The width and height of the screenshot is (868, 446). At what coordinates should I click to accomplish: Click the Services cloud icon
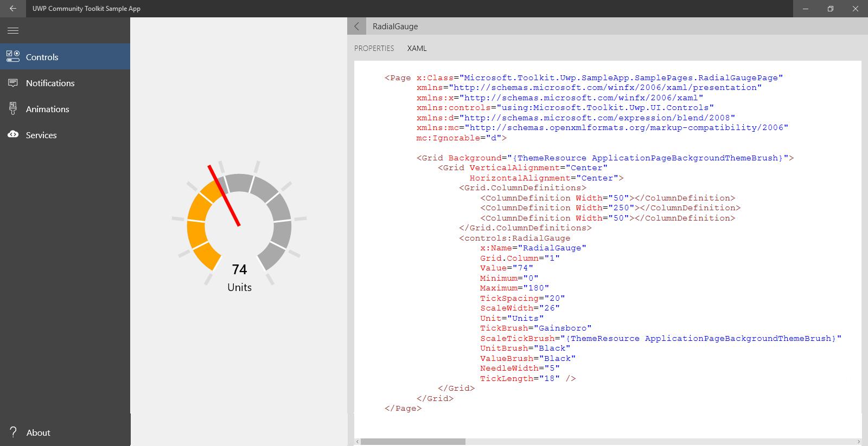[13, 134]
